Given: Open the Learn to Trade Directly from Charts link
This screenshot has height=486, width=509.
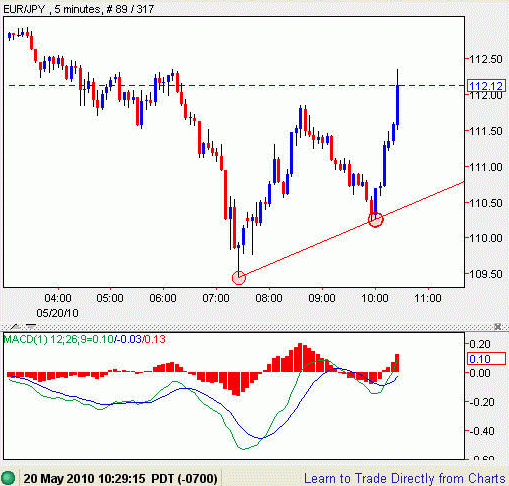Looking at the screenshot, I should (405, 478).
